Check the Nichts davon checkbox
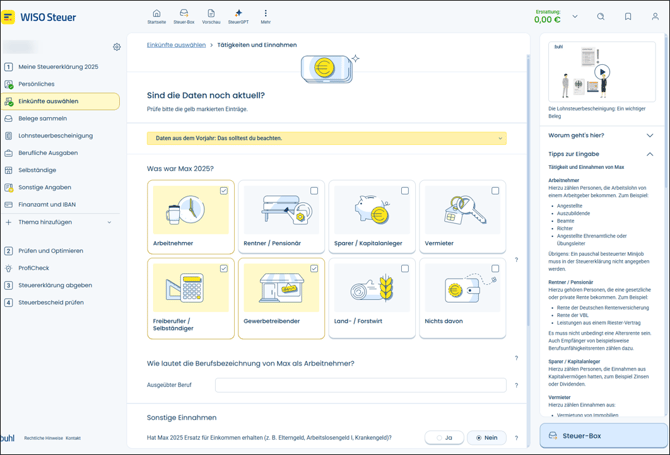670x455 pixels. click(x=495, y=269)
